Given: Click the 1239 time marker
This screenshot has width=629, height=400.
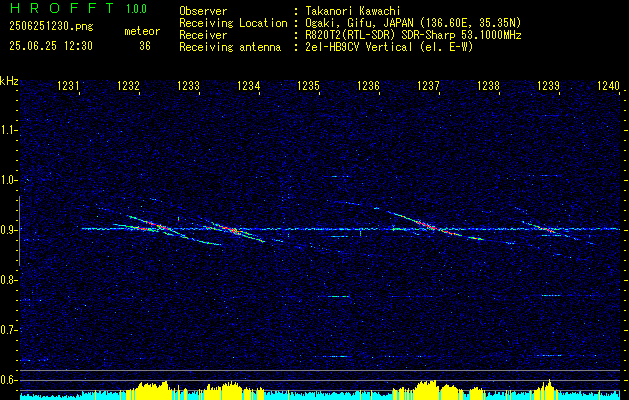Looking at the screenshot, I should [548, 85].
